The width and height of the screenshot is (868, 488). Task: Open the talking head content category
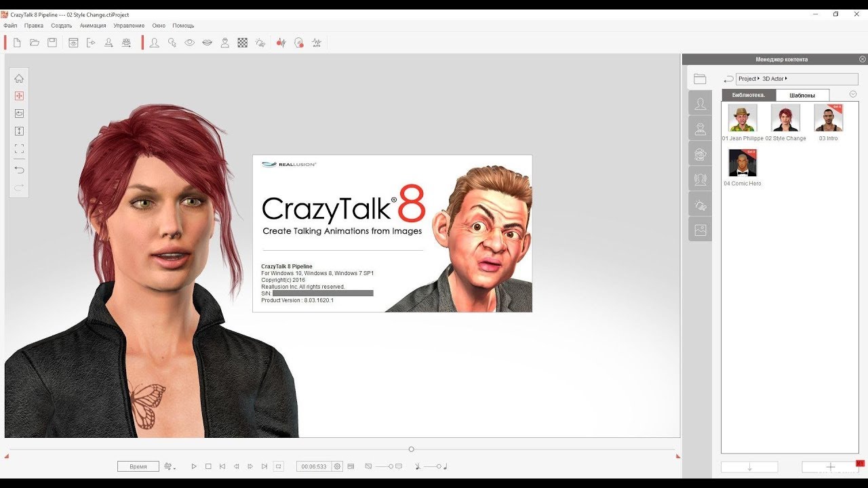[x=700, y=179]
